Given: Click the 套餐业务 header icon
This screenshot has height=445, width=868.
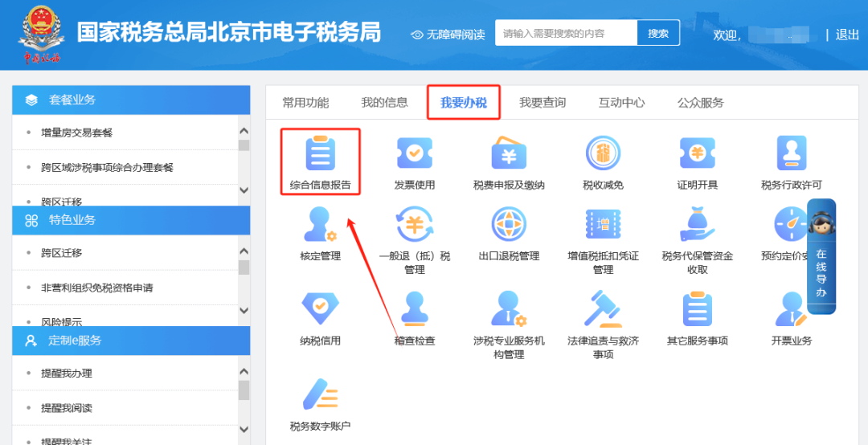Looking at the screenshot, I should 31,100.
